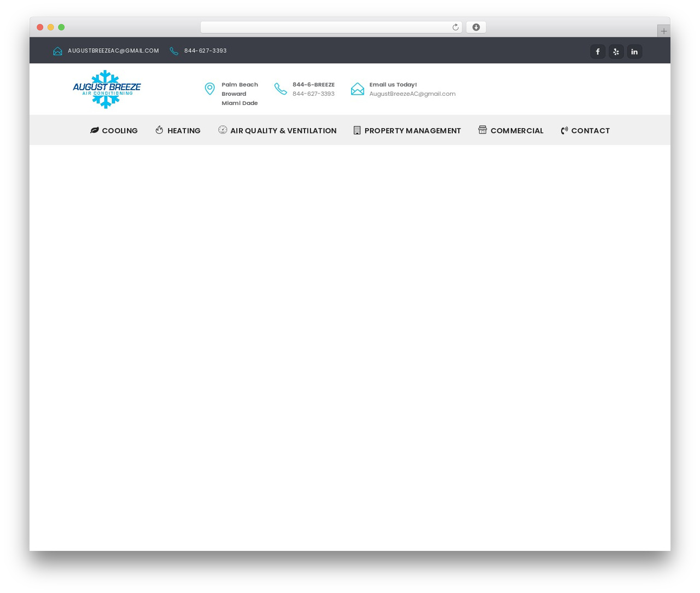Open the LinkedIn social icon
Screen dimensions: 700x593
[x=634, y=51]
